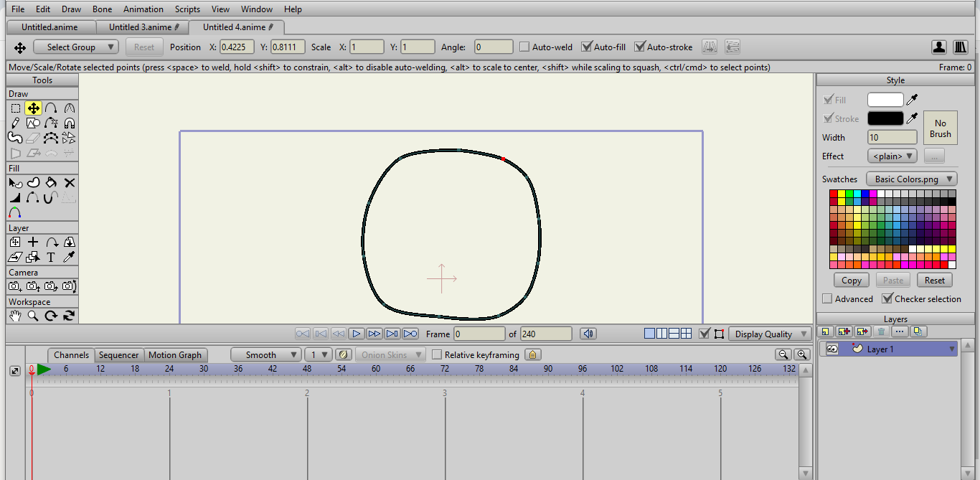Choose the Insert Text tool
This screenshot has width=980, height=480.
point(51,257)
